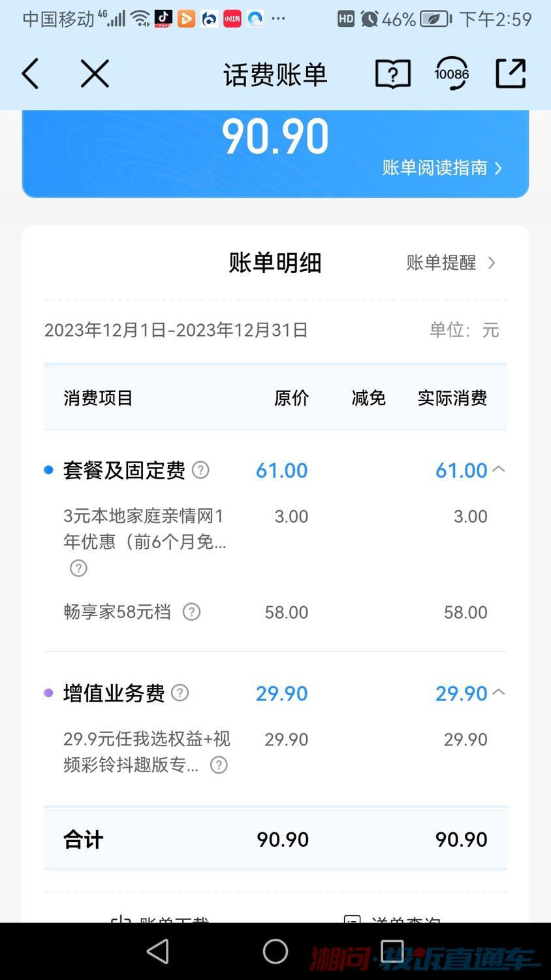Open the bill help question-mark icon
Screen dimensions: 551x980
point(393,74)
